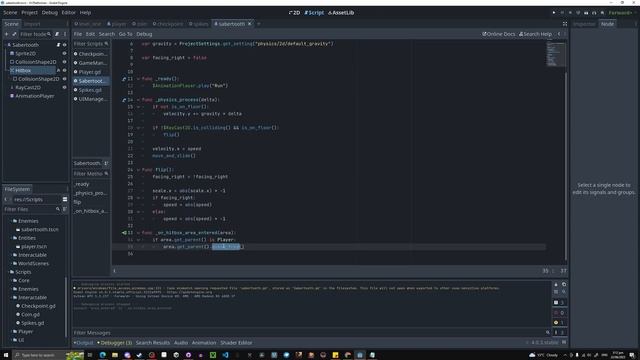
Task: Run the project with play icon
Action: tap(554, 13)
